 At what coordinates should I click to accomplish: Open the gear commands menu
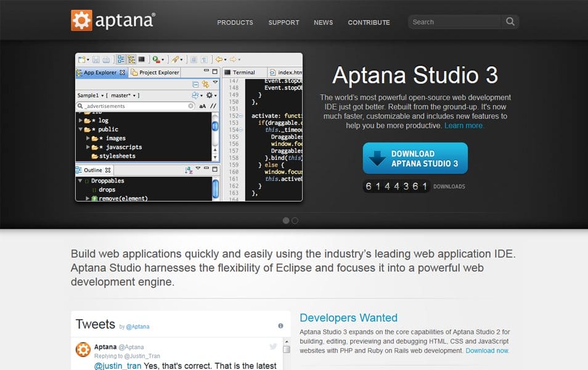(211, 96)
